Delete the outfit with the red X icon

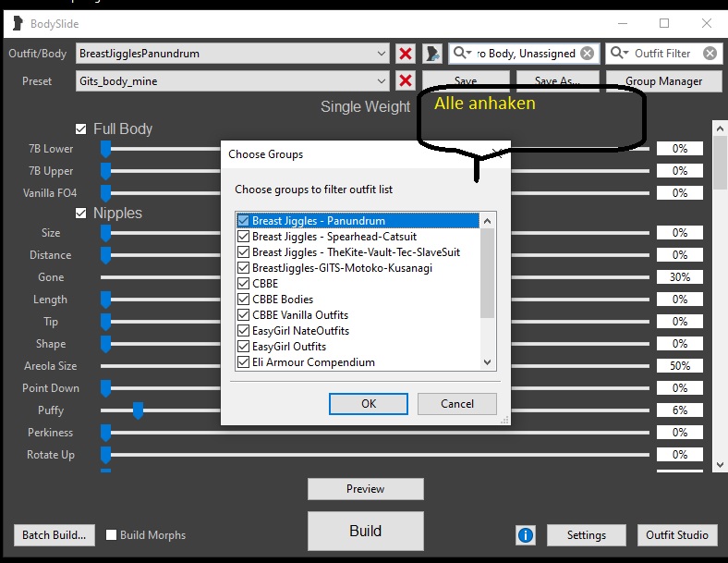click(x=405, y=54)
